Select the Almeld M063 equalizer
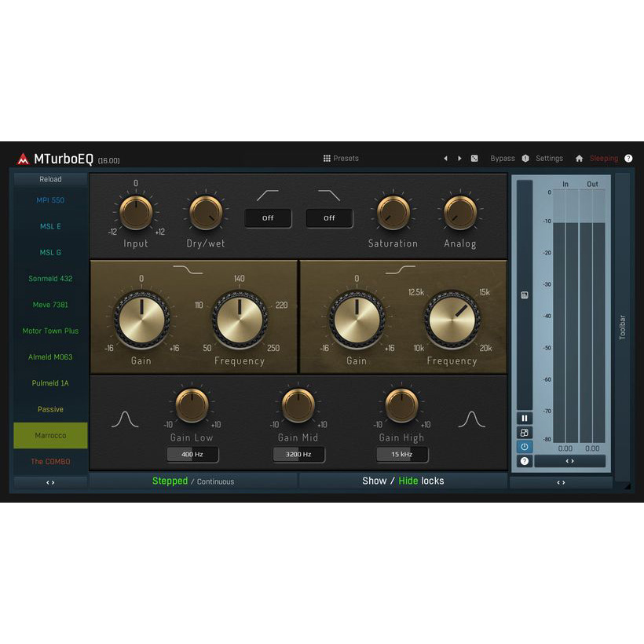Screen dimensions: 644x644 (x=50, y=357)
